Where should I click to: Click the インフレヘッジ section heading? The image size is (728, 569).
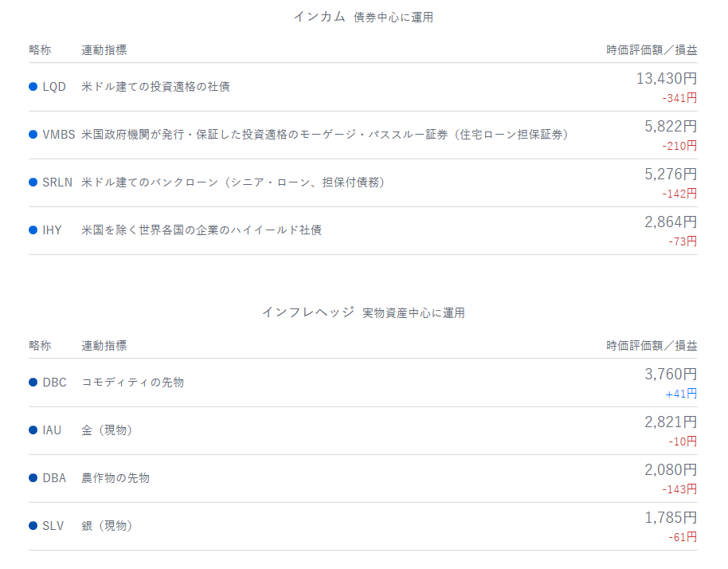(307, 312)
